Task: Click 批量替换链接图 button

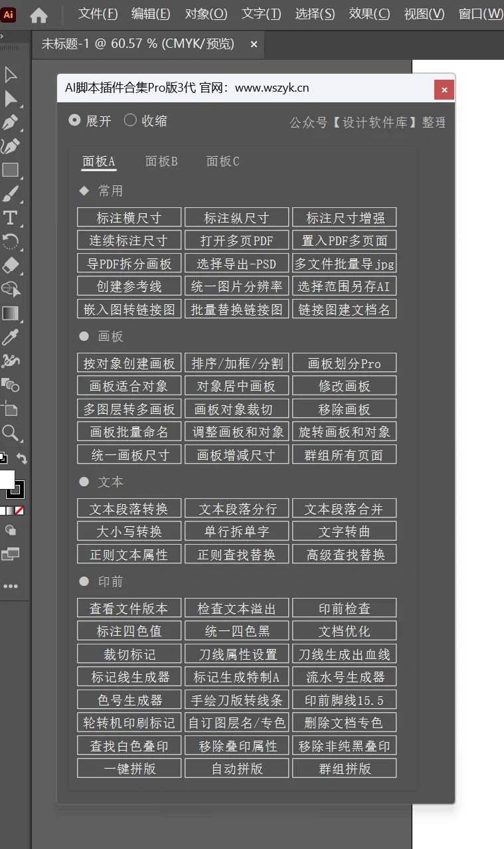Action: [x=237, y=309]
